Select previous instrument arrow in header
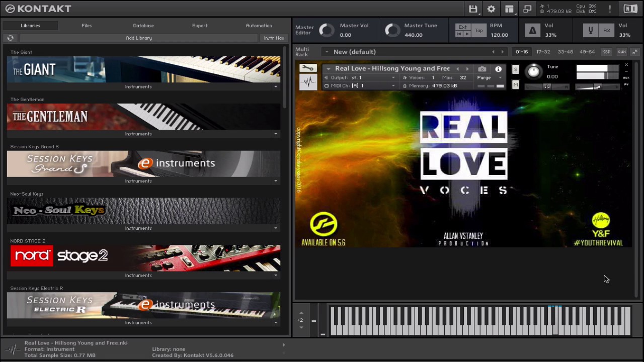Image resolution: width=644 pixels, height=362 pixels. pyautogui.click(x=457, y=69)
